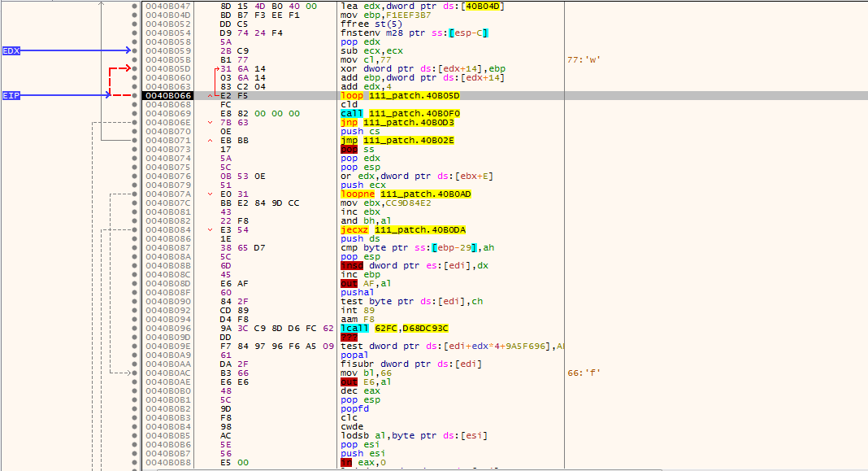Click the comment 66:'f'
Image resolution: width=868 pixels, height=471 pixels.
[584, 373]
